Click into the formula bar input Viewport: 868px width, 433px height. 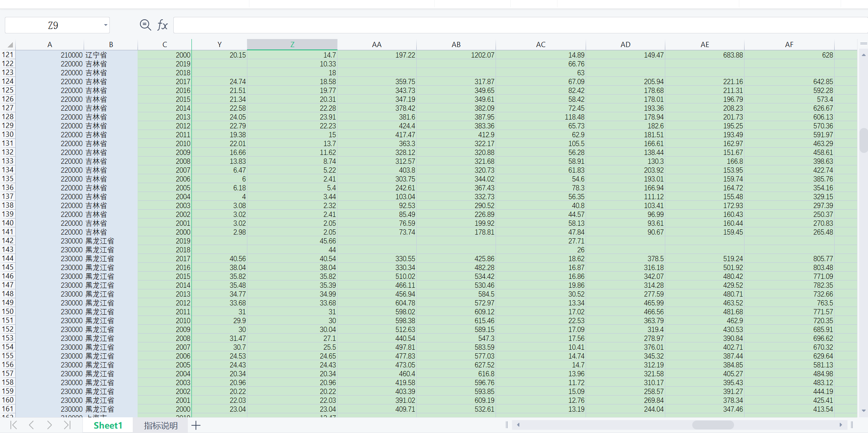520,25
